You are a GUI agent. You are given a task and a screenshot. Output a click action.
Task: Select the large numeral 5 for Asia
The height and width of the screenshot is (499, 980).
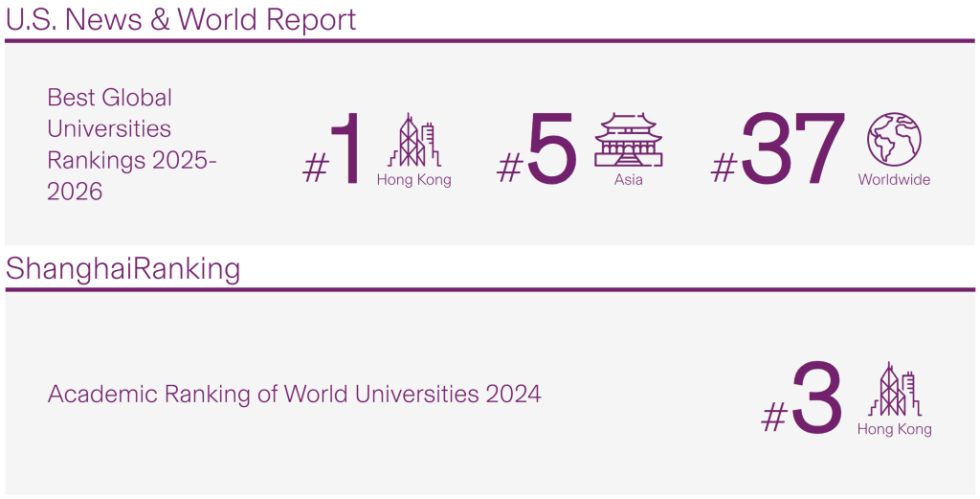552,149
